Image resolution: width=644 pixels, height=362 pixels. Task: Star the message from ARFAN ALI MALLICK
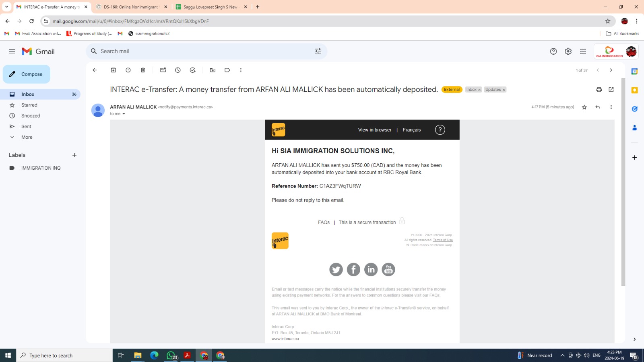point(584,107)
